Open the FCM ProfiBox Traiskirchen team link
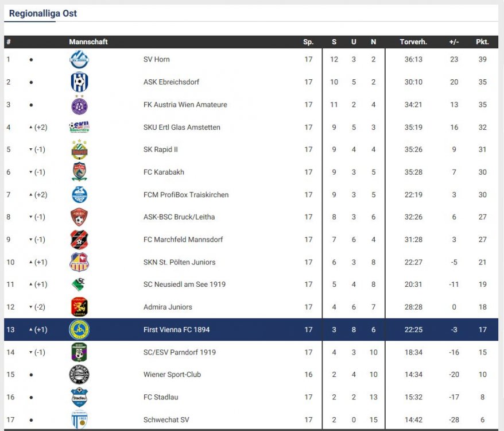The height and width of the screenshot is (431, 504). tap(186, 195)
